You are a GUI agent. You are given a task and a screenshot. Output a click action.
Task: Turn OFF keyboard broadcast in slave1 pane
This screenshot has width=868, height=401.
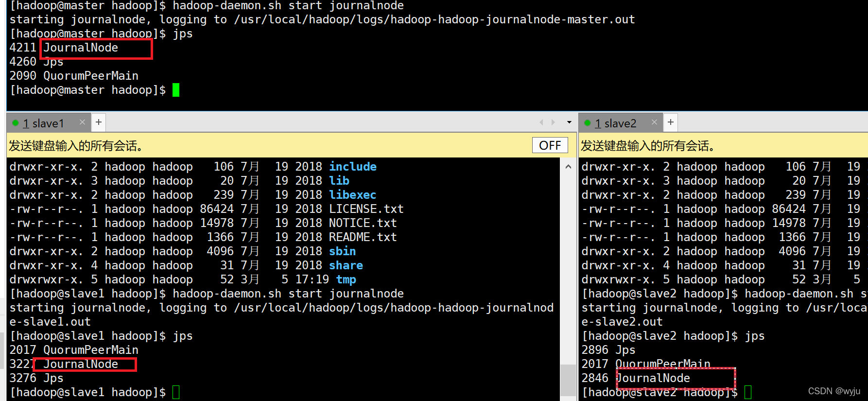550,145
